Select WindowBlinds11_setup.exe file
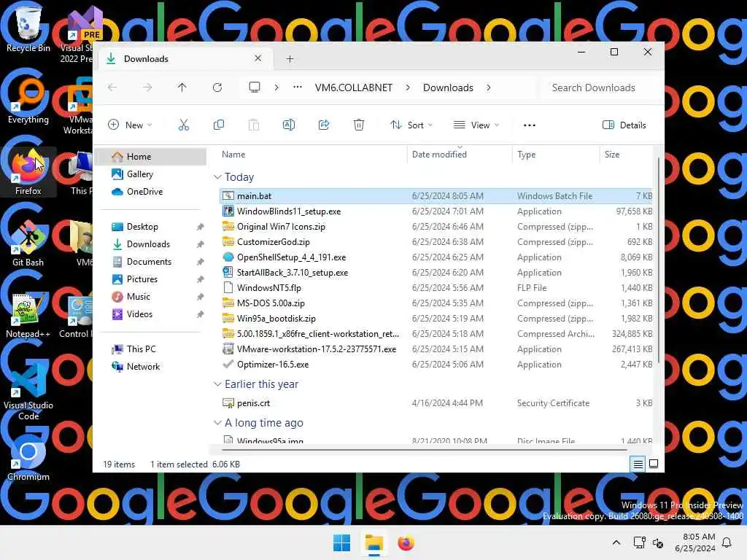This screenshot has height=560, width=747. tap(436, 211)
